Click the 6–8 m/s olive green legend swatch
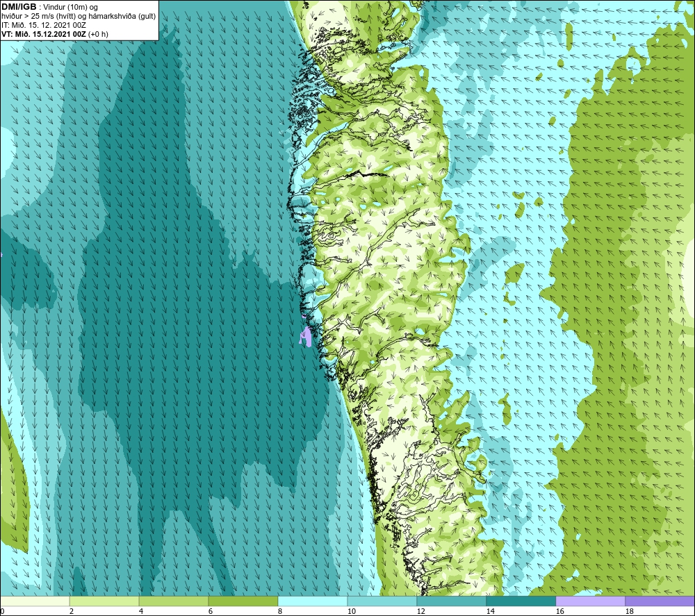 (x=243, y=601)
